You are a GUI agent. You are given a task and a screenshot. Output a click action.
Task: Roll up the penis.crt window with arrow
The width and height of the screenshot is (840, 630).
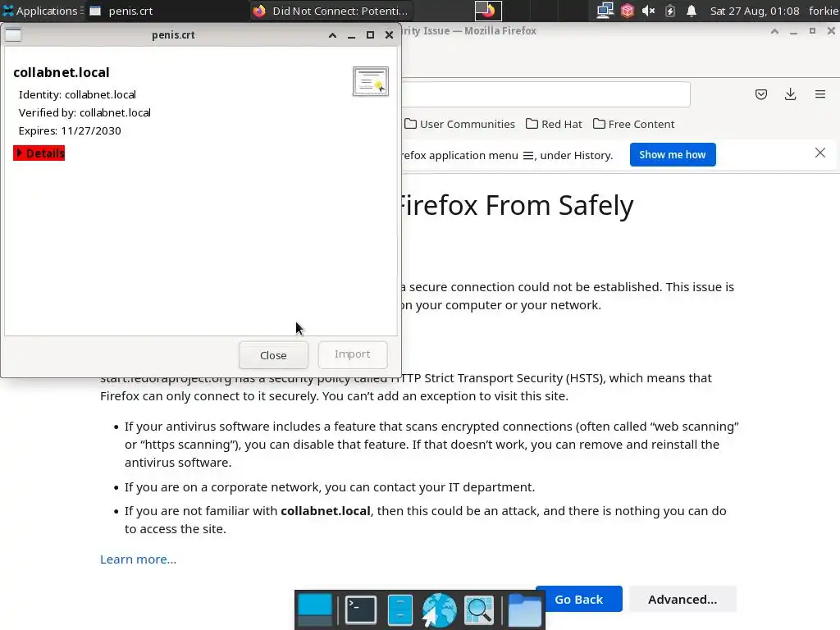pyautogui.click(x=332, y=35)
